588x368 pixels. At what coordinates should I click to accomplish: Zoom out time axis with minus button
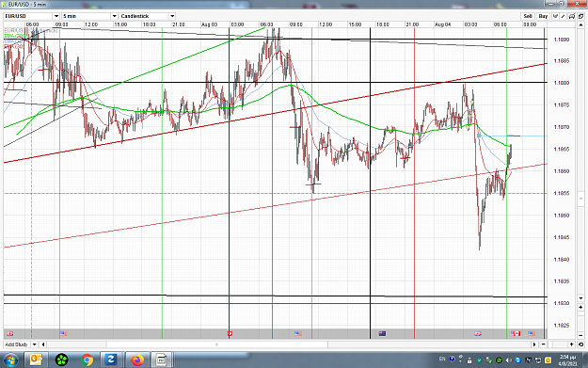(x=544, y=344)
